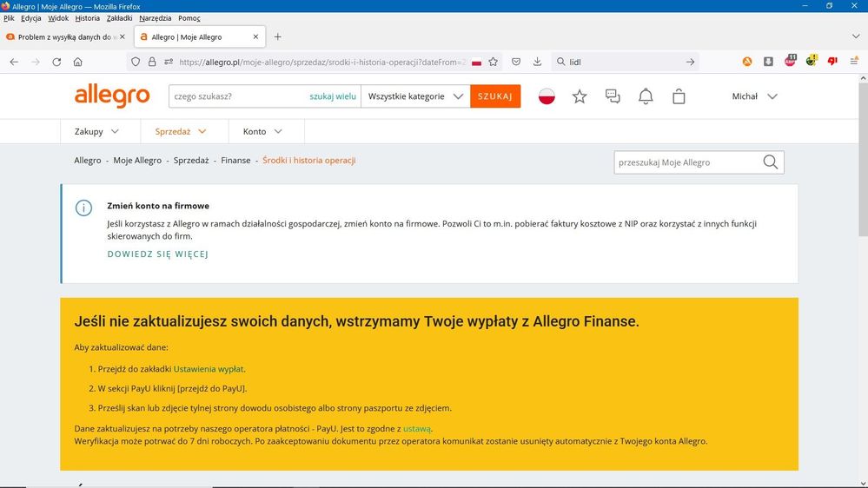The image size is (868, 488).
Task: Click the page vertical scrollbar thumb
Action: point(863,161)
